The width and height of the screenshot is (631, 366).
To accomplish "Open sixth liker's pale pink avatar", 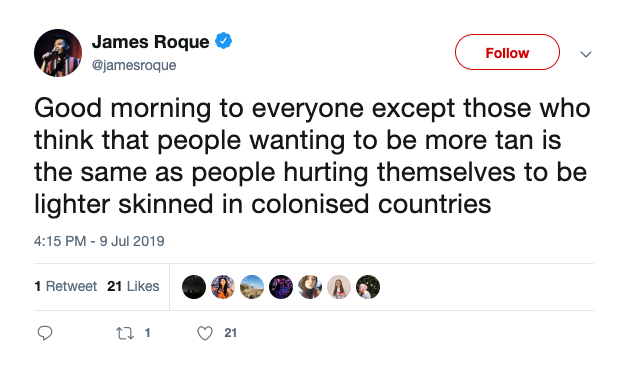I will coord(339,287).
